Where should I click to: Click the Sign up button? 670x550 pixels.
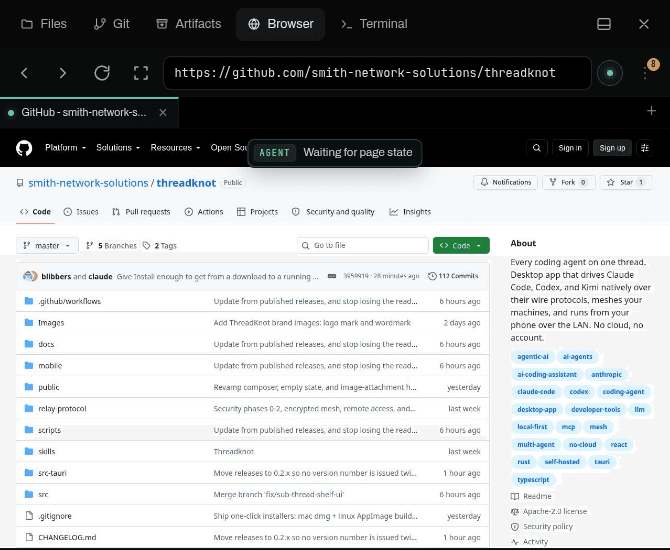pos(612,148)
